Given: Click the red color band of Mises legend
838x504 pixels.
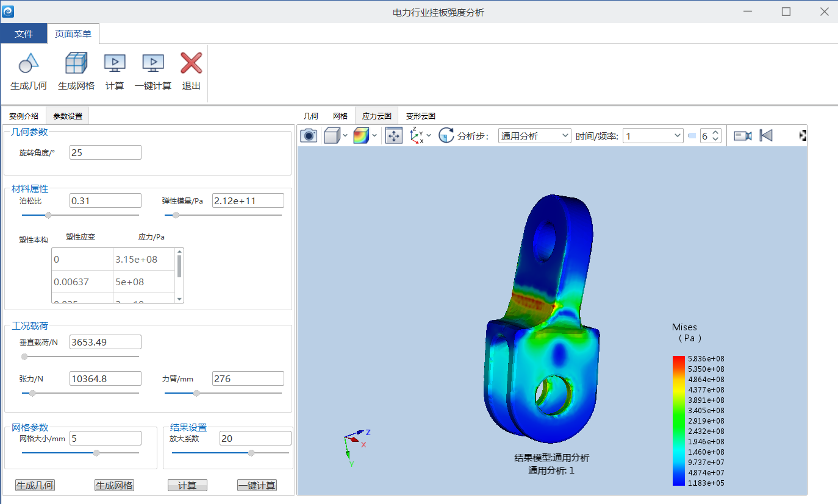Looking at the screenshot, I should 678,360.
